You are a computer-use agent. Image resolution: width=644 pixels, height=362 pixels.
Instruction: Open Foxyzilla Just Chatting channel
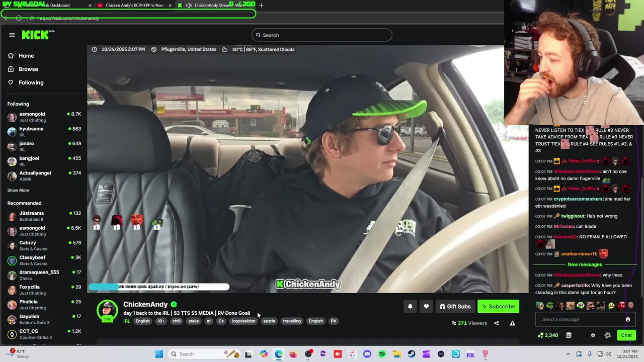(x=44, y=290)
